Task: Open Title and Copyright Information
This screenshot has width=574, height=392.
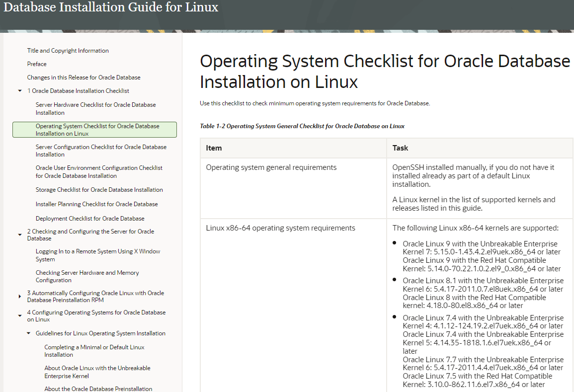Action: pyautogui.click(x=68, y=51)
